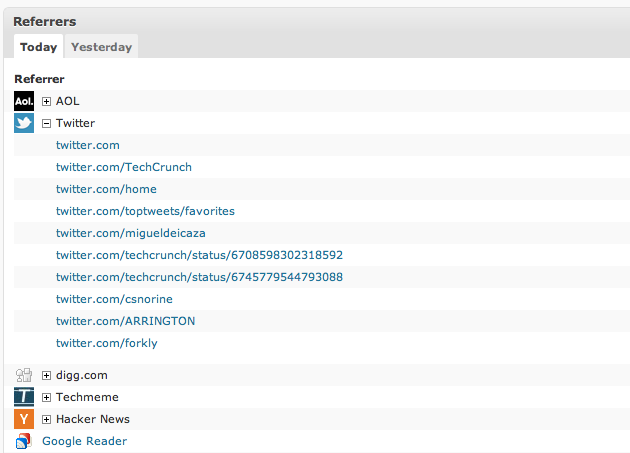Expand the AOL referrer group
This screenshot has width=630, height=453.
[46, 101]
